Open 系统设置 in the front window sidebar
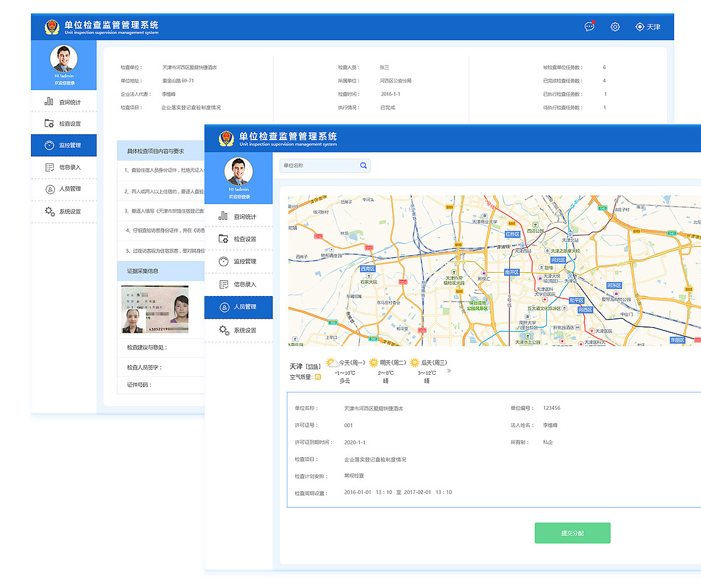This screenshot has width=701, height=588. coord(238,330)
